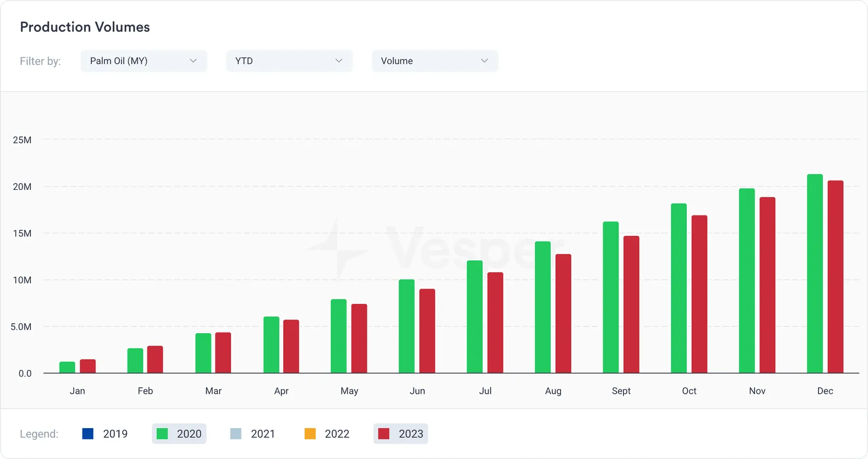Click the green 2020 legend color swatch
This screenshot has height=459, width=868.
pyautogui.click(x=162, y=433)
